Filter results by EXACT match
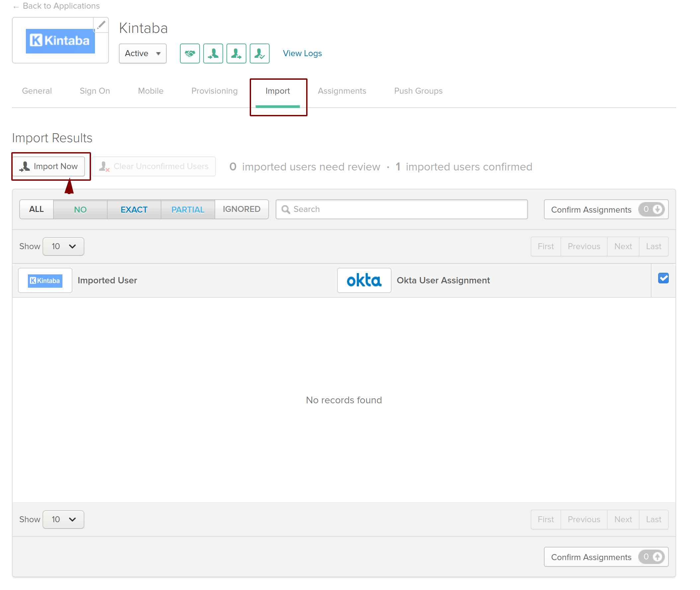This screenshot has width=700, height=590. coord(134,209)
